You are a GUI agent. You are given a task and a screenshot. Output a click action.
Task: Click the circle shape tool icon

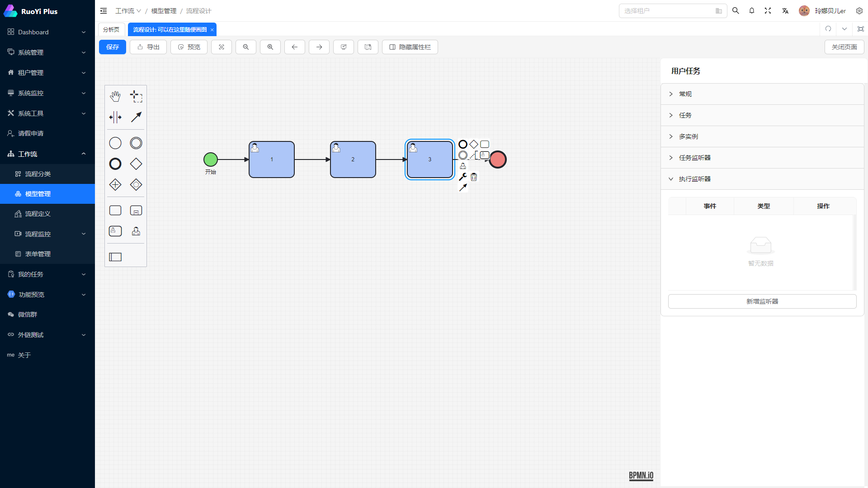pyautogui.click(x=115, y=143)
